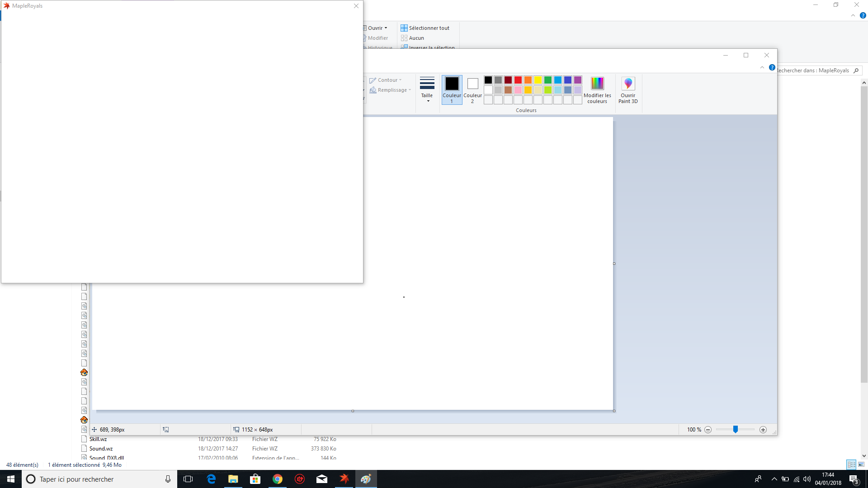Pick the orange color swatch
868x488 pixels.
(x=528, y=80)
